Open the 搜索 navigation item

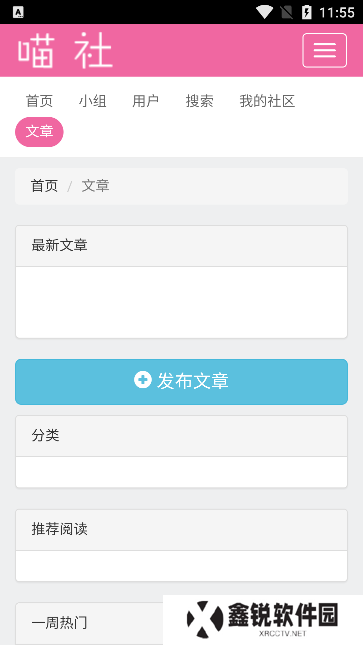[x=199, y=101]
